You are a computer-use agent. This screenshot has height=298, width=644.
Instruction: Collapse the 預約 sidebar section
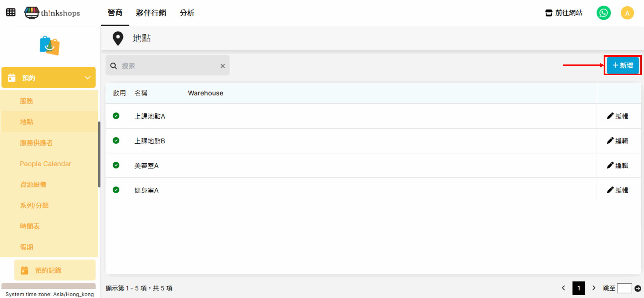87,78
